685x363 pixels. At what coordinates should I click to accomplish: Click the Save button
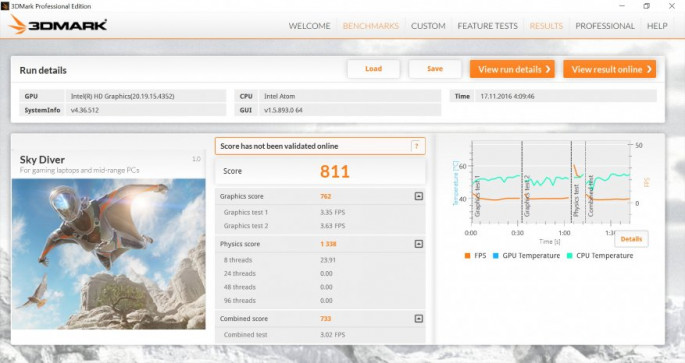point(435,69)
